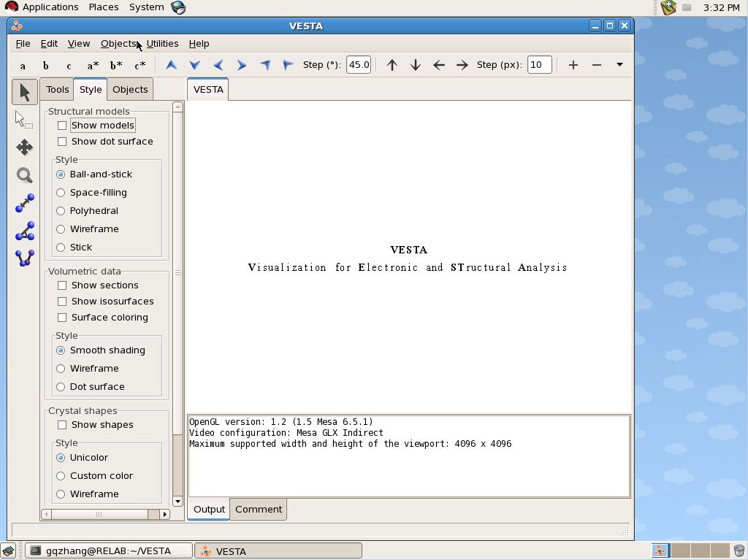View along the b axis
The width and height of the screenshot is (748, 560).
[46, 66]
